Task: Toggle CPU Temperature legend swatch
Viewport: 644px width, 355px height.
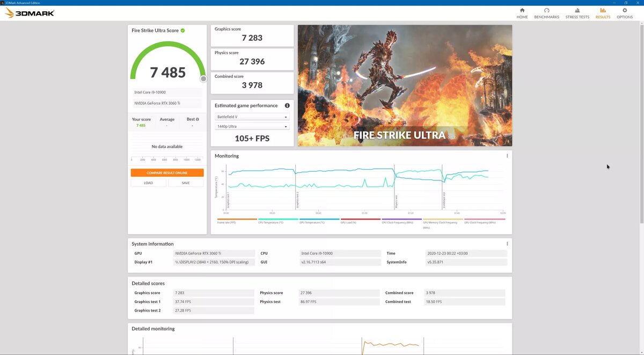Action: [278, 219]
